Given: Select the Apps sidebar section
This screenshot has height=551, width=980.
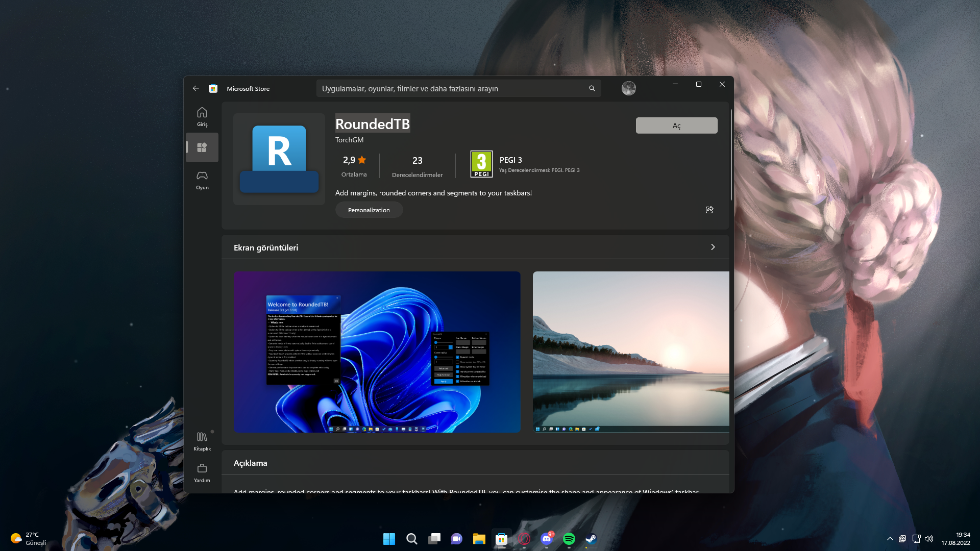Looking at the screenshot, I should pyautogui.click(x=202, y=147).
